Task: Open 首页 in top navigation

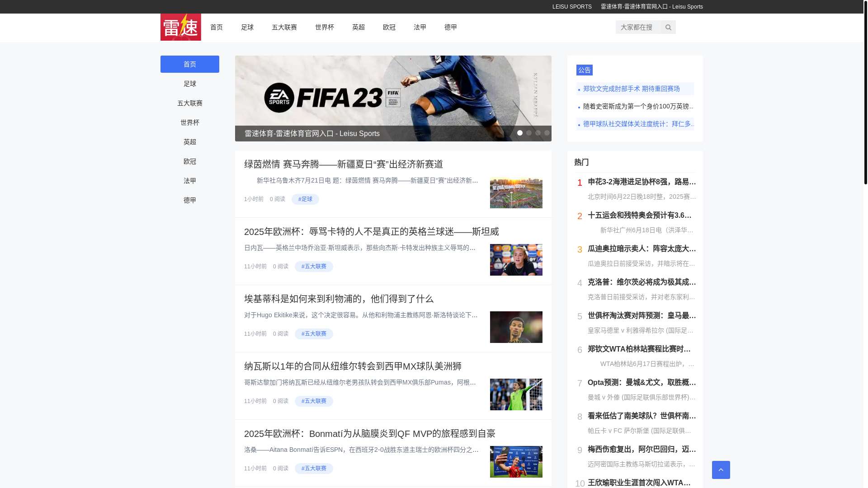Action: (217, 27)
